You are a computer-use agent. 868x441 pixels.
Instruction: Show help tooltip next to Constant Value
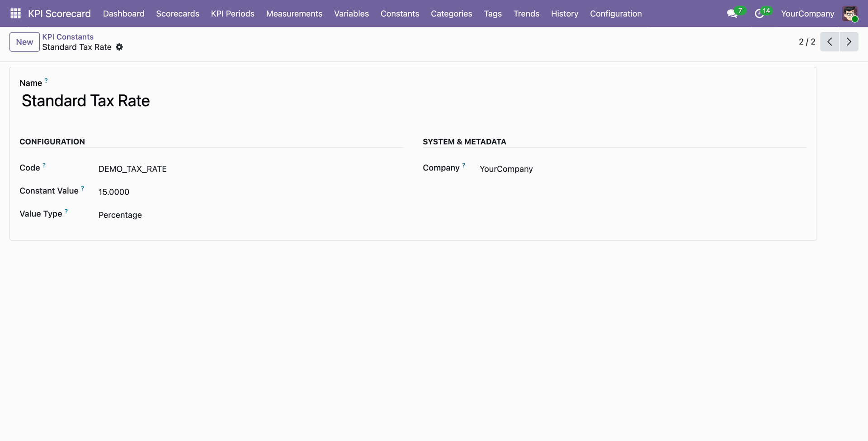[82, 188]
